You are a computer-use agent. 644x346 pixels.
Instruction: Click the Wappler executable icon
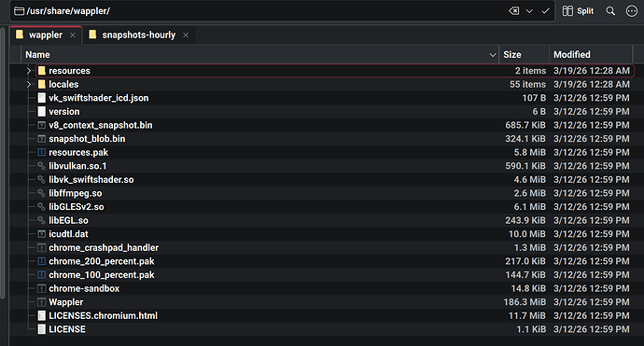click(x=41, y=302)
